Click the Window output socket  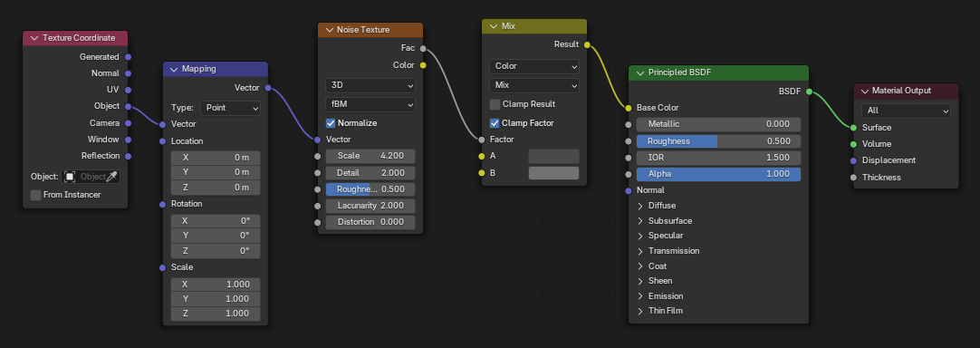128,140
